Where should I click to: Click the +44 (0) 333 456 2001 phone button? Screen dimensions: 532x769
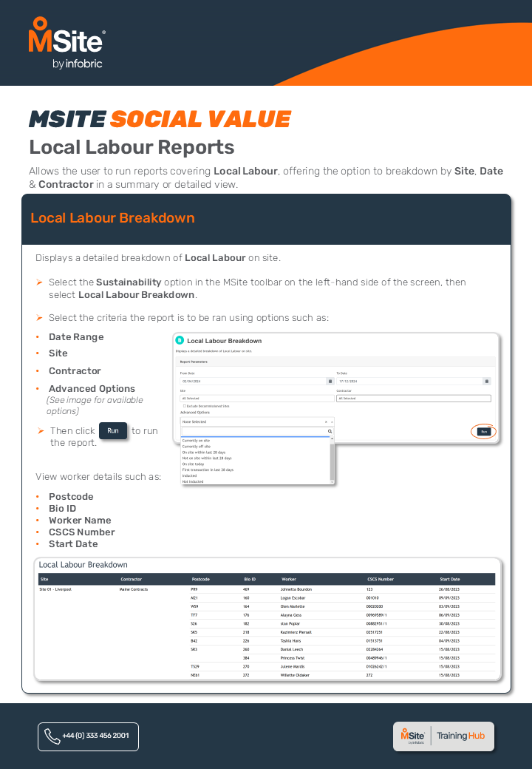pyautogui.click(x=88, y=736)
